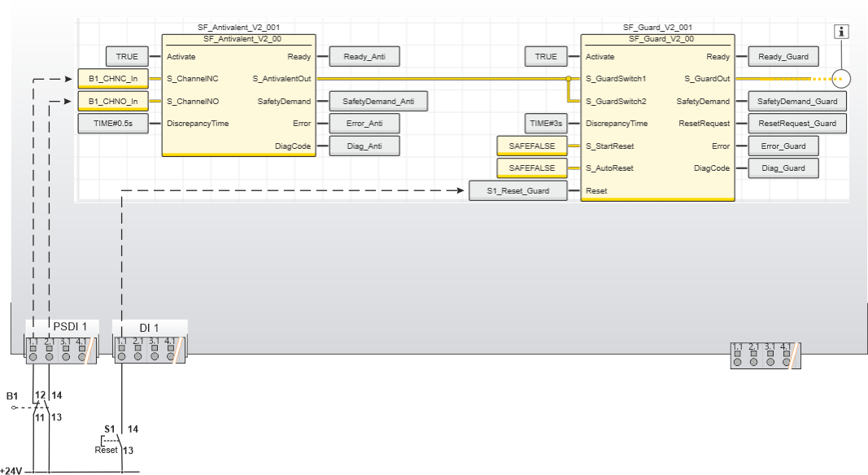Click the unlabeled terminal block at right
Image resolution: width=868 pixels, height=475 pixels.
click(765, 355)
